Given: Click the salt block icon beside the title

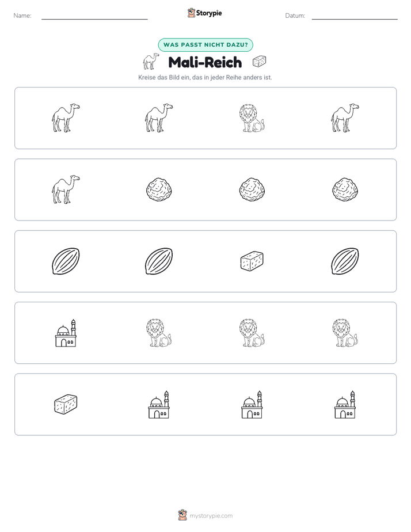Looking at the screenshot, I should pos(260,62).
